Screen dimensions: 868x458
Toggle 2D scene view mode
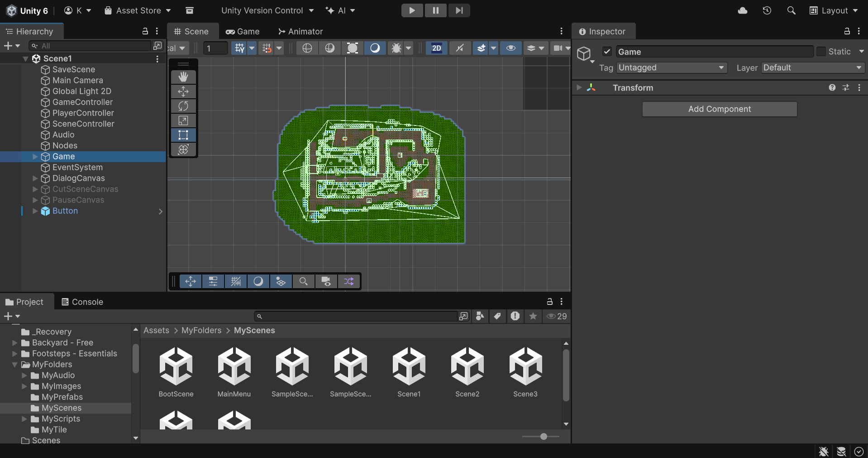(x=436, y=48)
